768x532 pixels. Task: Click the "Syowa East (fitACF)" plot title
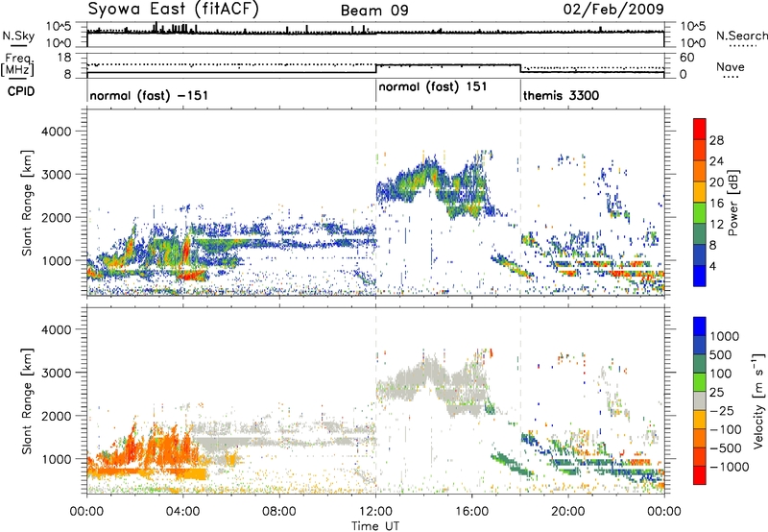[x=174, y=9]
